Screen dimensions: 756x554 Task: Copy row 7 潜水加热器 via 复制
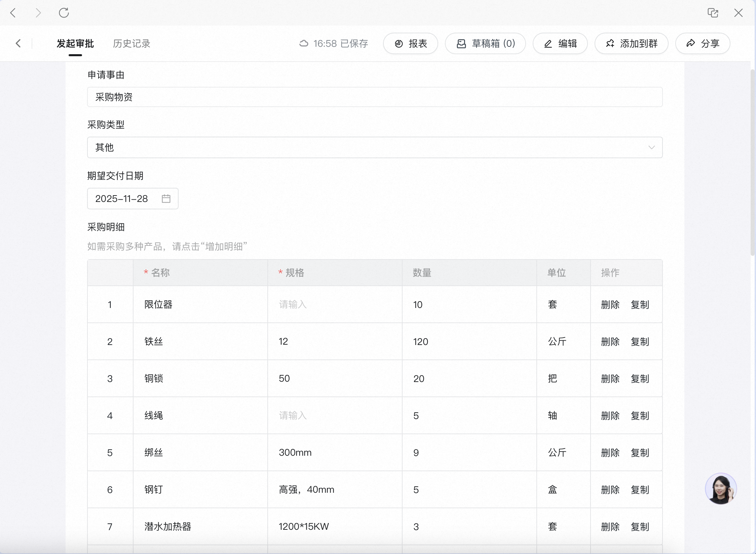(640, 527)
